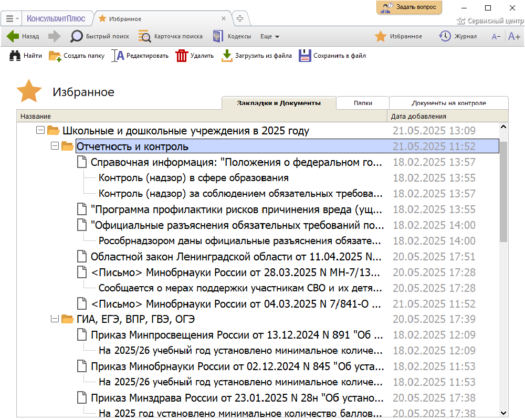Select the ГИА, ЕГЭ, ВПР, ГВЭ, ОГЭ folder

tap(135, 319)
